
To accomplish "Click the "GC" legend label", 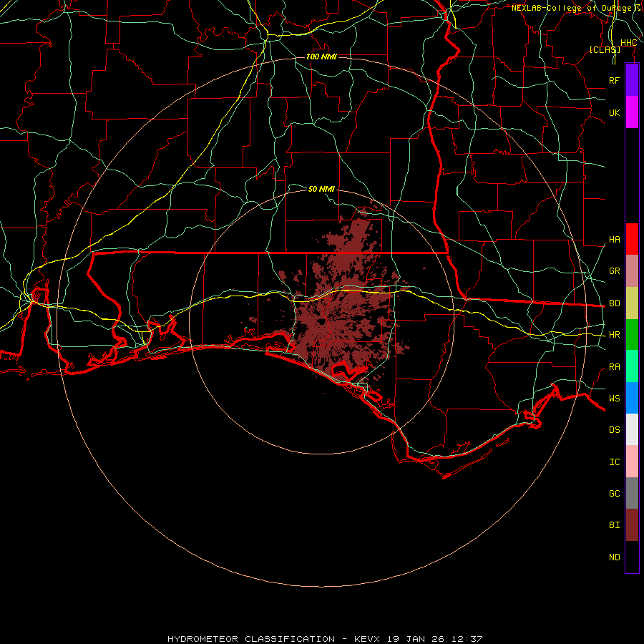I will pos(614,494).
